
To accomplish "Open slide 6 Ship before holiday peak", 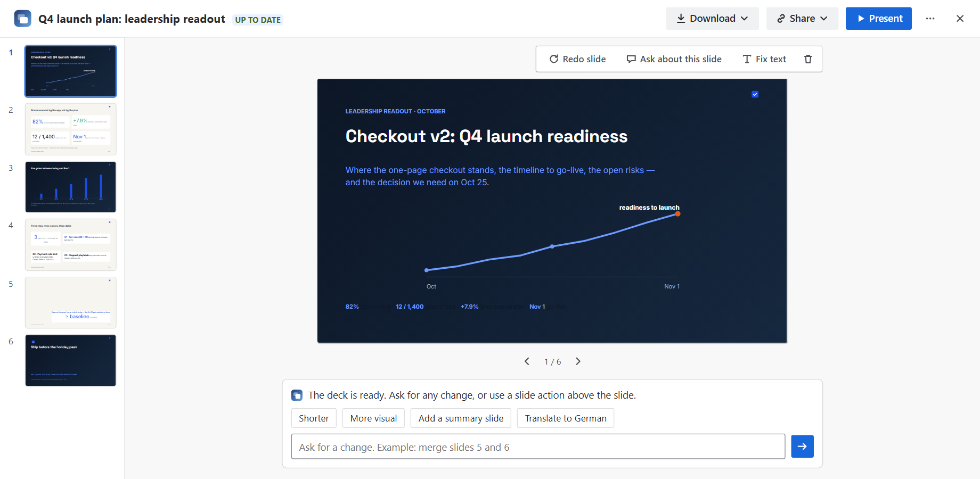I will 71,360.
